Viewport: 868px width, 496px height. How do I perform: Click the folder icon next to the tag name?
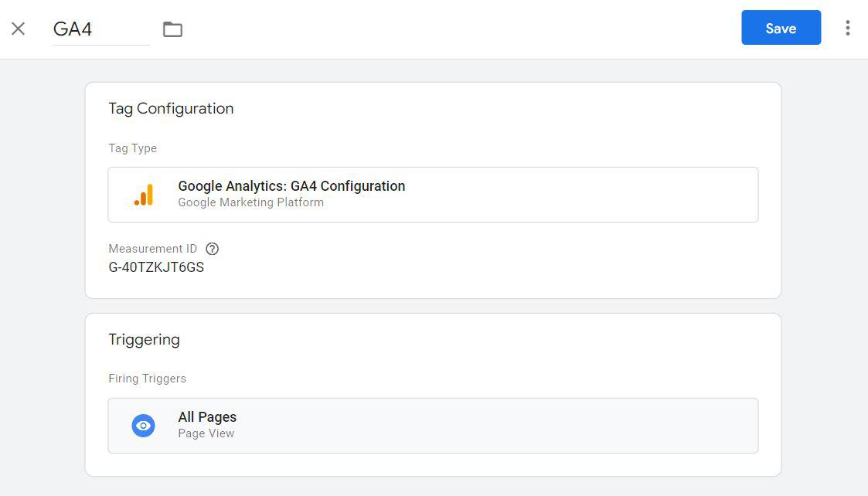172,28
